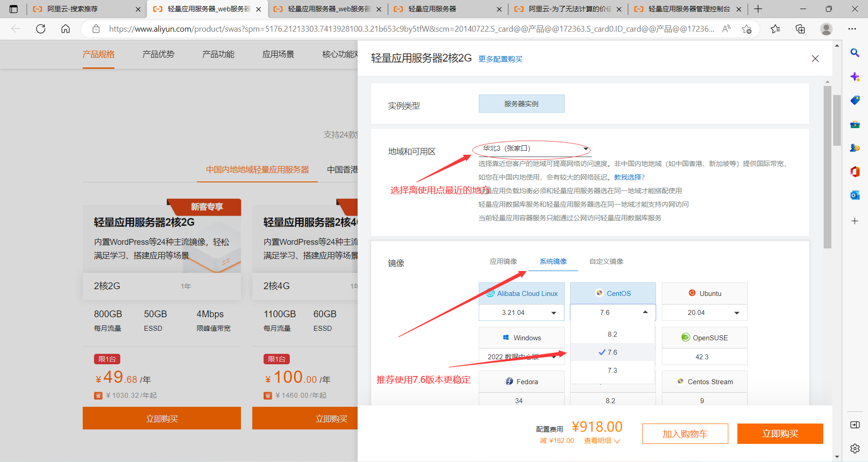Open shopping tag icon in sidebar
Viewport: 868px width, 462px height.
[855, 100]
